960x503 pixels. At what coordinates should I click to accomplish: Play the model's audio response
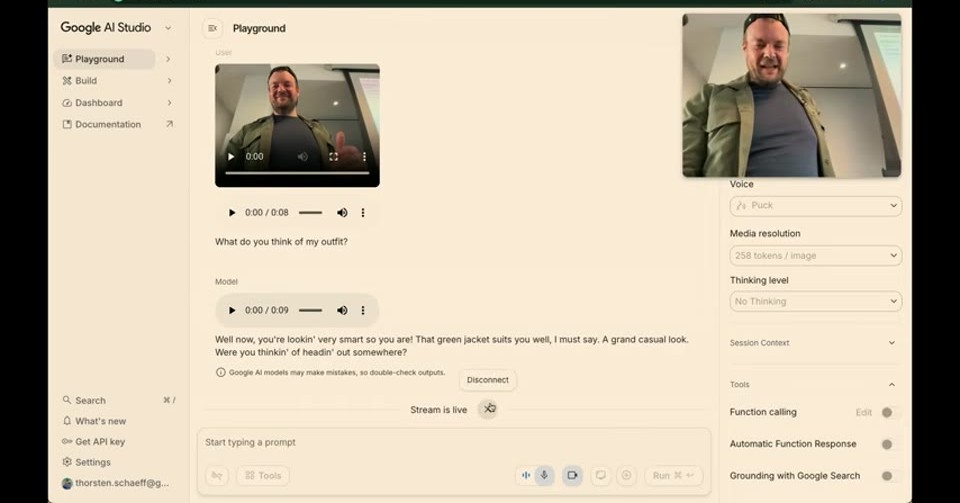(231, 310)
